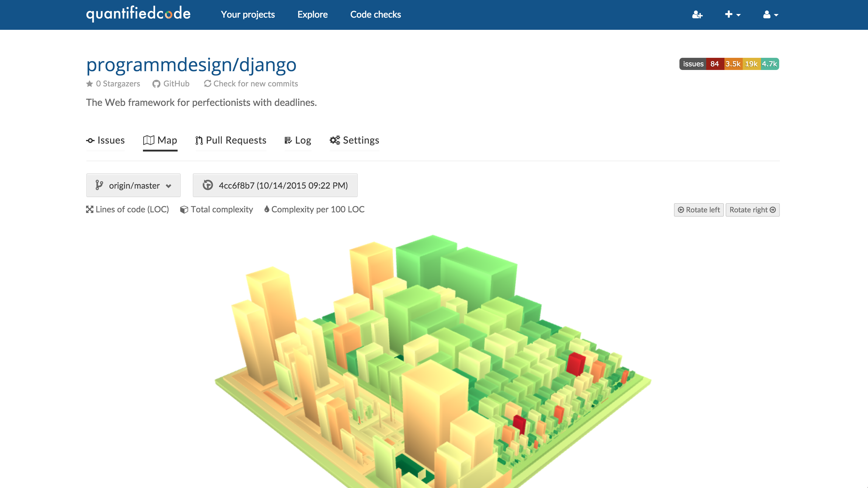Image resolution: width=868 pixels, height=488 pixels.
Task: Enable the Lines of code map view
Action: tap(127, 209)
